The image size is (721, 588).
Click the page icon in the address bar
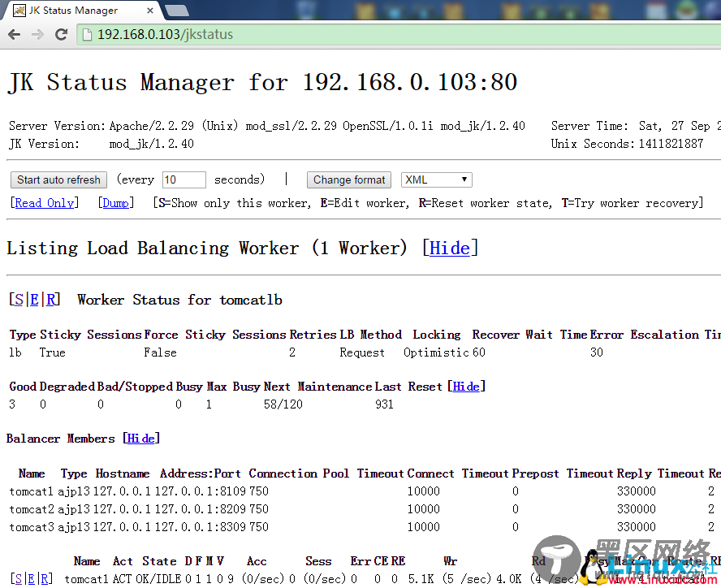(87, 34)
